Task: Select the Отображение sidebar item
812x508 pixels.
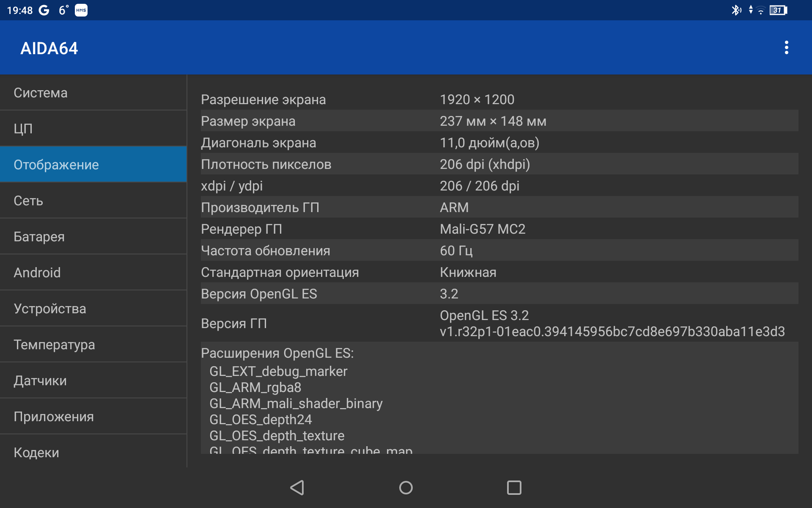Action: coord(93,165)
